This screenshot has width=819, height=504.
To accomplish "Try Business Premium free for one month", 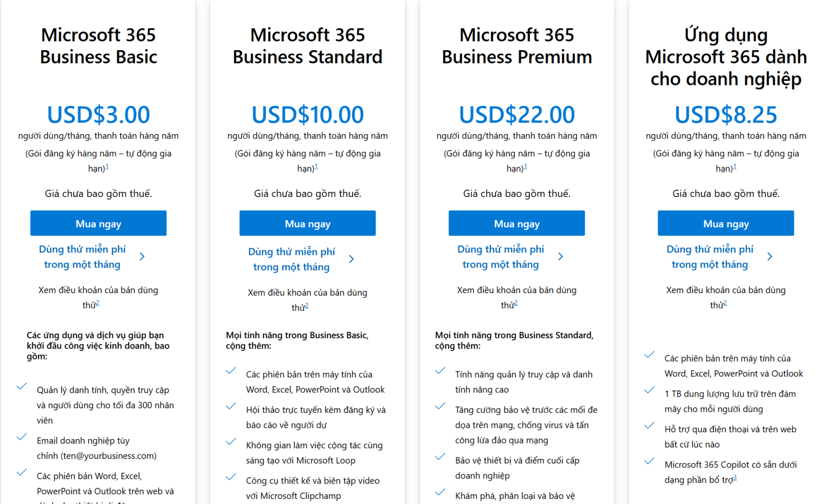I will tap(501, 257).
